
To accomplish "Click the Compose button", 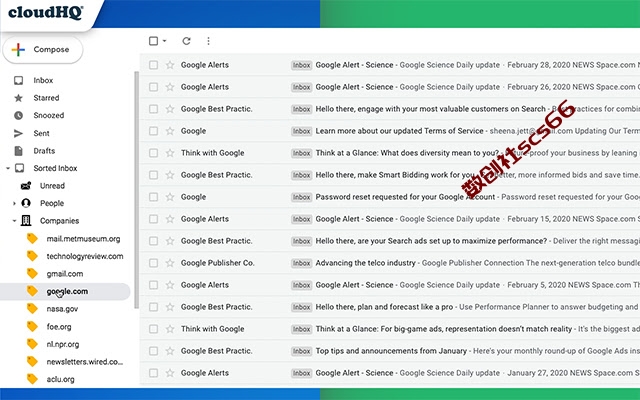I will coord(43,49).
